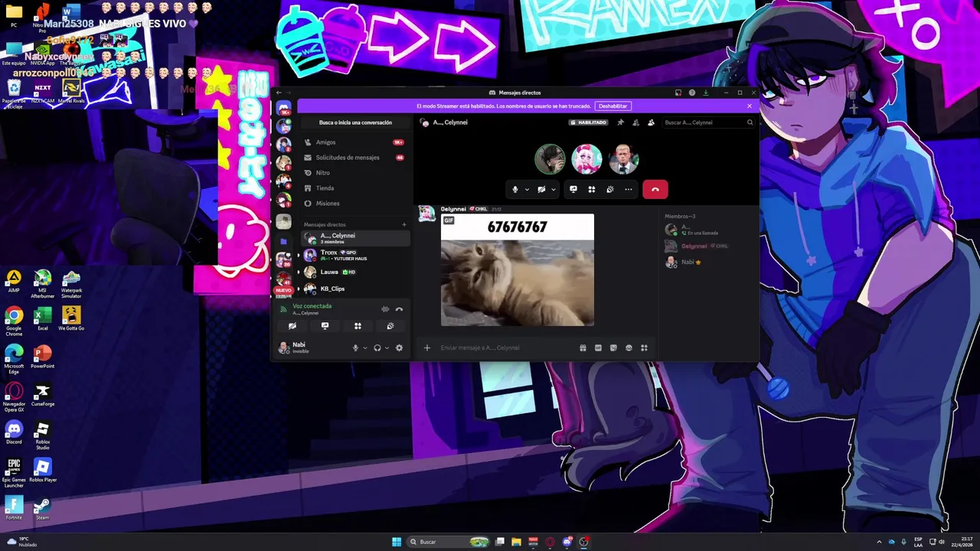Open Tronx direct message
Viewport: 980px width, 551px height.
point(355,255)
